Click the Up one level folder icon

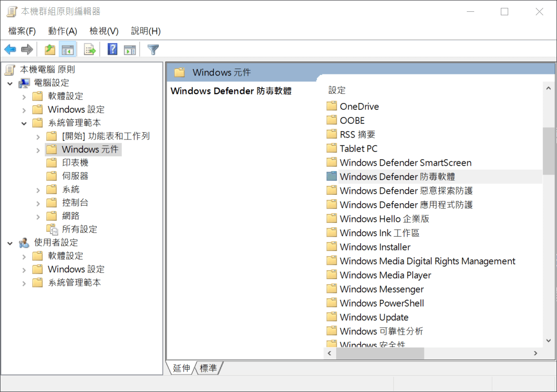pyautogui.click(x=50, y=49)
